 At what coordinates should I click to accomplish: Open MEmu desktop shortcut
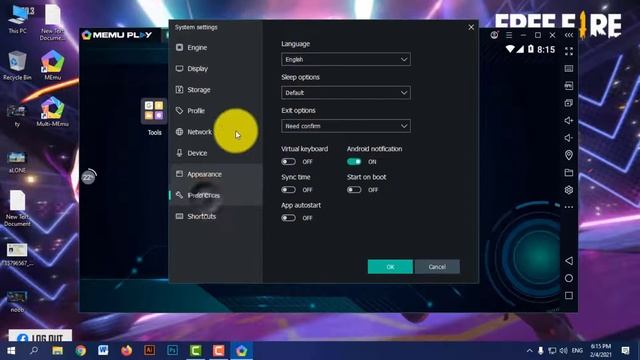pos(52,65)
